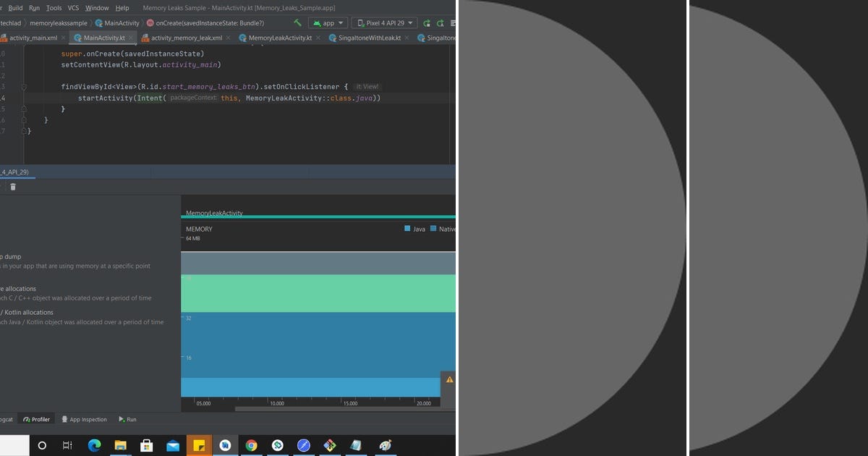
Task: Close the activity_main.xml tab
Action: (64, 38)
